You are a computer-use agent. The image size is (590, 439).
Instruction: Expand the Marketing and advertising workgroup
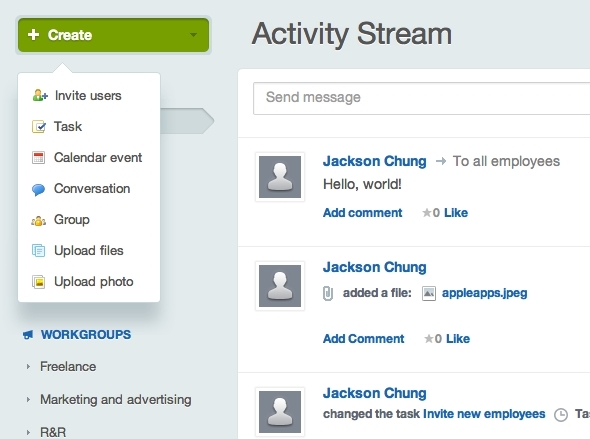28,400
